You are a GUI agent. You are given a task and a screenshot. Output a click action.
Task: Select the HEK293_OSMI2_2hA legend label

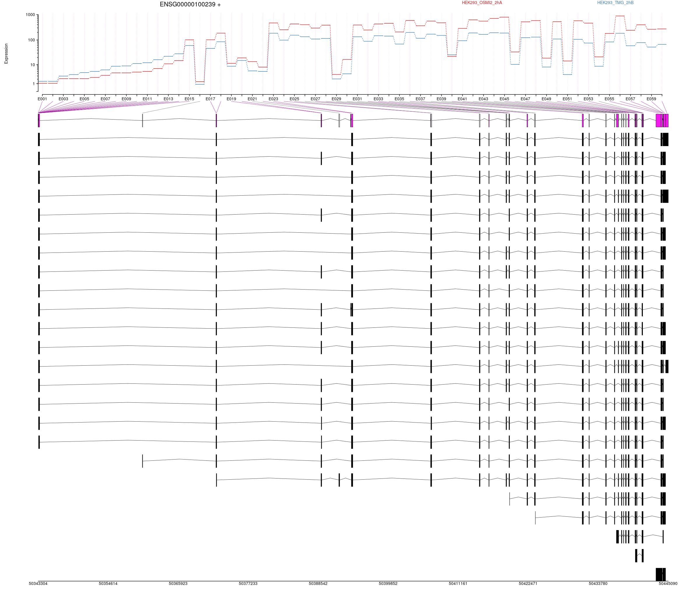[482, 3]
